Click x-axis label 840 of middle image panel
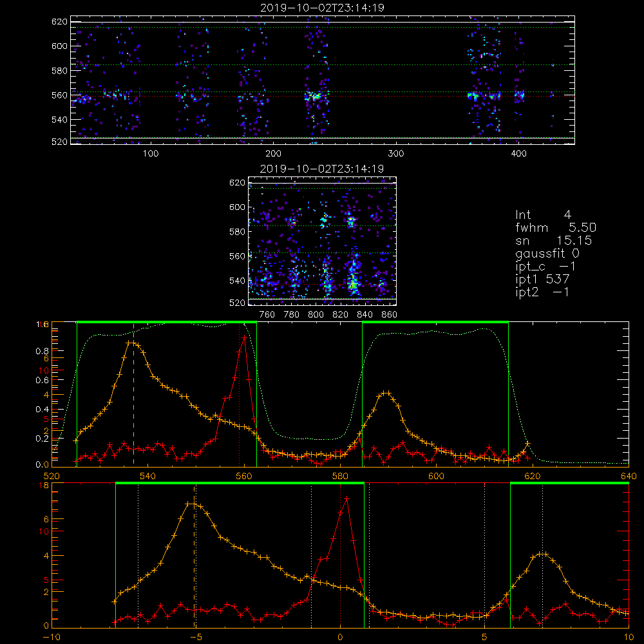 coord(365,315)
